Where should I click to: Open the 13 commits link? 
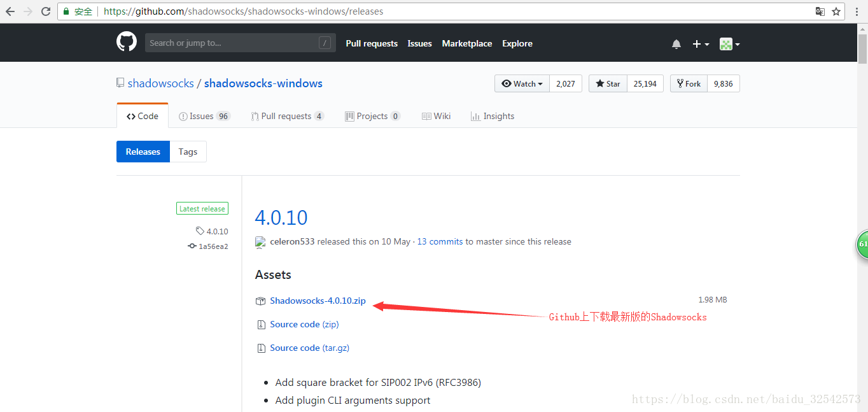pos(440,242)
